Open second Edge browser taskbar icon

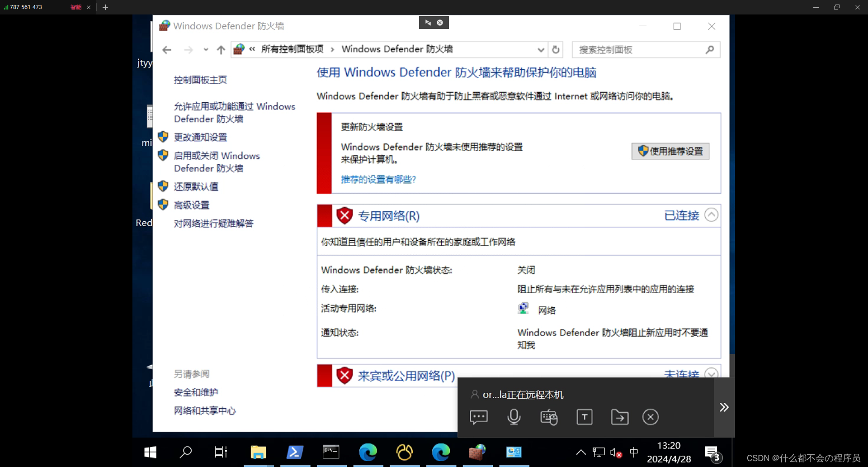coord(441,452)
